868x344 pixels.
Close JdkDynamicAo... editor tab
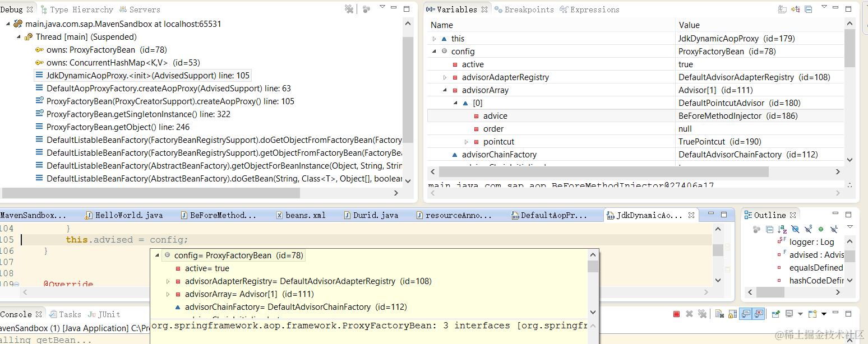point(691,215)
